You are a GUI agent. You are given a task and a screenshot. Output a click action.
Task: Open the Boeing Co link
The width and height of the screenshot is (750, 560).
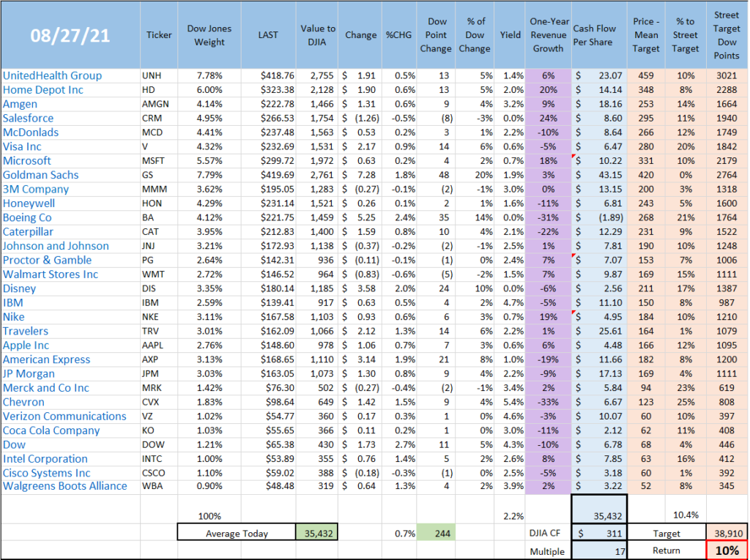[x=27, y=217]
